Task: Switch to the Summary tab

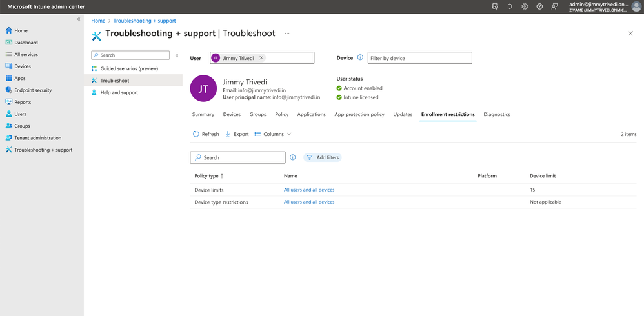Action: tap(203, 115)
